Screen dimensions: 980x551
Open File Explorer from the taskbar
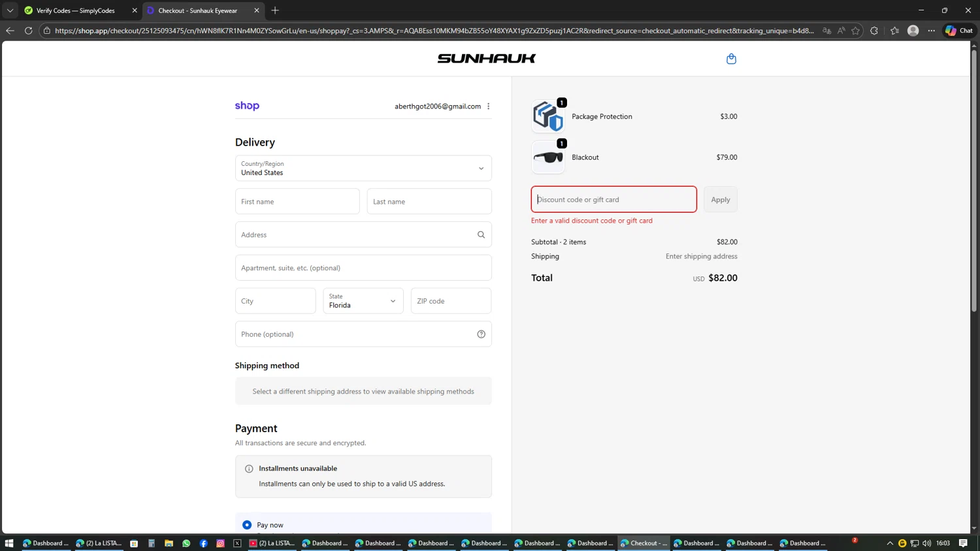[169, 543]
